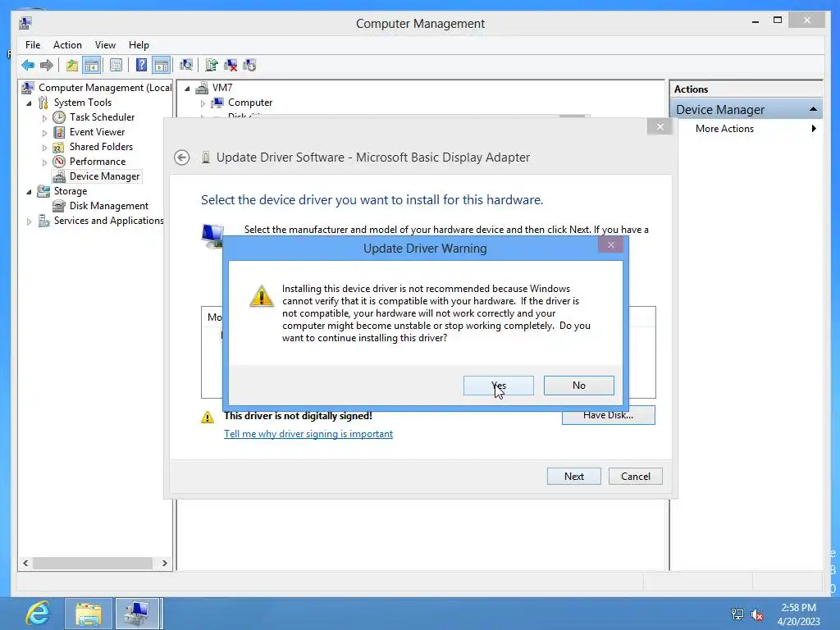Click the Task Scheduler clock icon
This screenshot has width=840, height=630.
(59, 117)
